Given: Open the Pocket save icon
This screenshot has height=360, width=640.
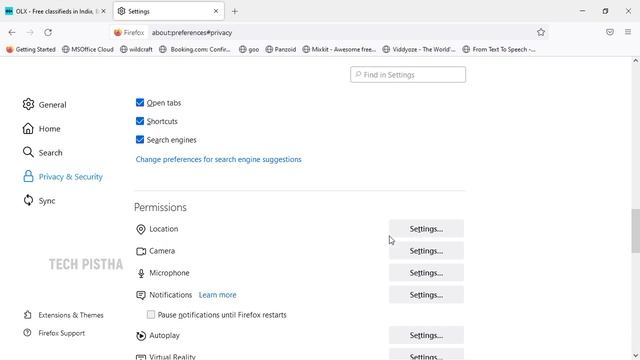Looking at the screenshot, I should (x=610, y=32).
